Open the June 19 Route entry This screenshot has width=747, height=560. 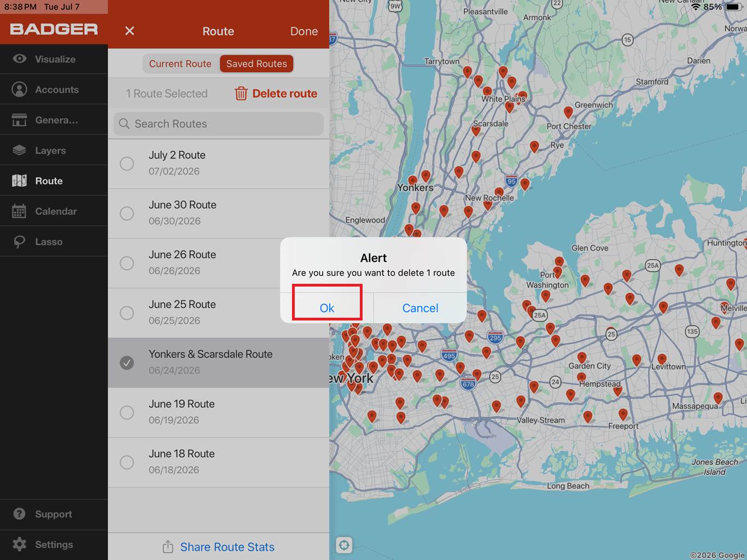point(219,412)
